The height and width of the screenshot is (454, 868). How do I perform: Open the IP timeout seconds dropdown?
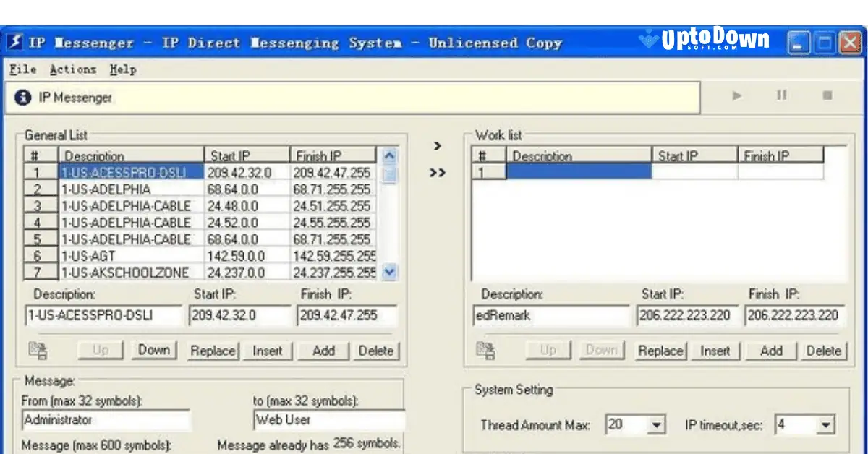point(826,424)
